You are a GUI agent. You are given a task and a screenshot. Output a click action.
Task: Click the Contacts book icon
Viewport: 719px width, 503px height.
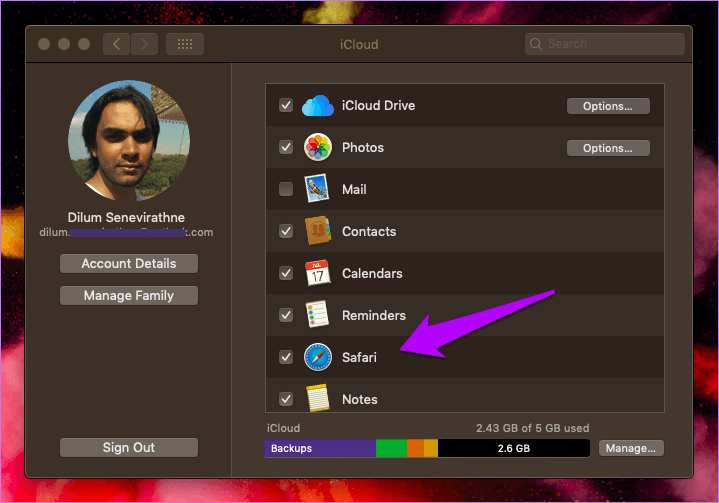tap(318, 231)
